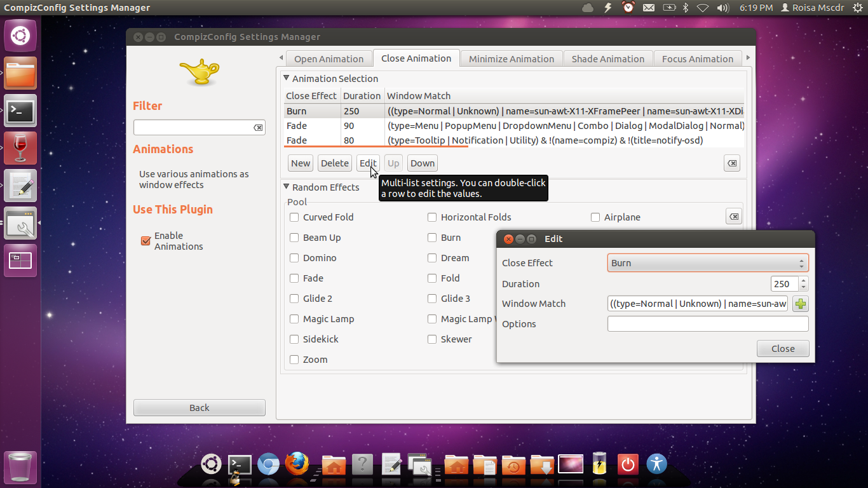868x488 pixels.
Task: Reset the Animation Selection list with its clear icon
Action: click(x=732, y=163)
